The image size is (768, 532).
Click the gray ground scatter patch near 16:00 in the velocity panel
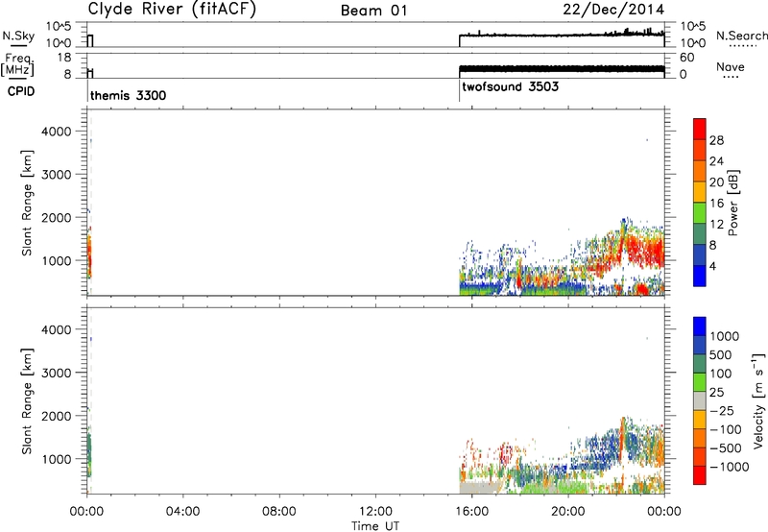(480, 488)
